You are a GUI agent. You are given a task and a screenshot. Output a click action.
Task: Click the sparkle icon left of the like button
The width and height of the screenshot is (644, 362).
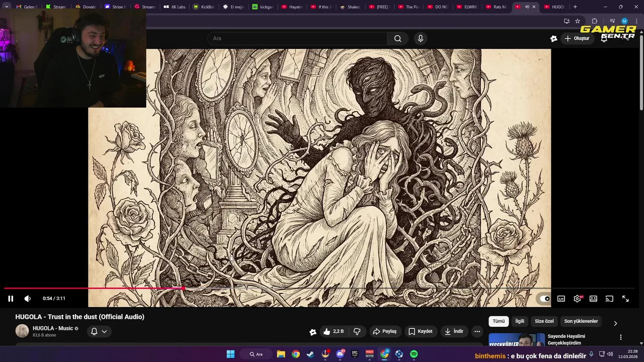click(x=313, y=332)
